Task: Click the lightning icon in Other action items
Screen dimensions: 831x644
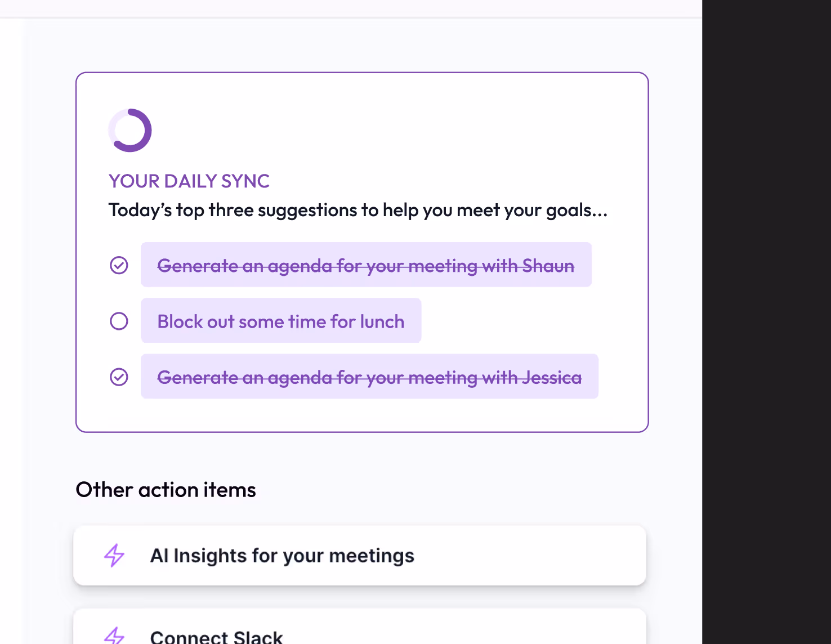Action: click(113, 556)
